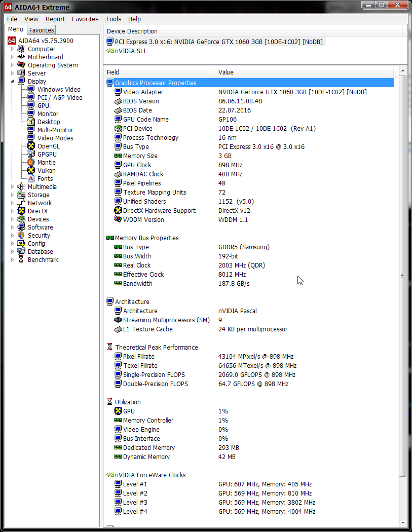This screenshot has width=412, height=532.
Task: Click the Dedicated Memory 293 MB value
Action: point(229,448)
